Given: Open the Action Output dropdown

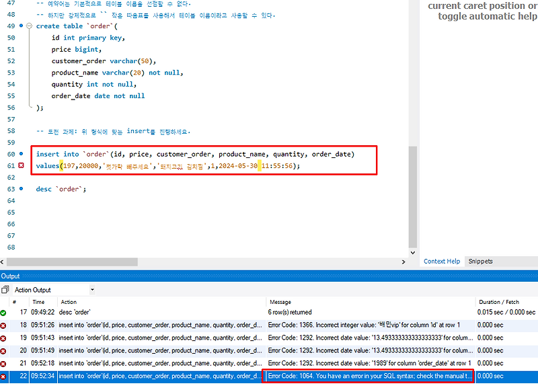Looking at the screenshot, I should [91, 289].
